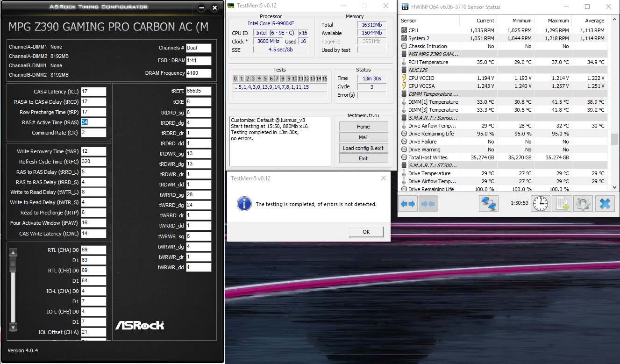This screenshot has width=620, height=364.
Task: Click the up arrow of ASRock scrollbar
Action: point(13,253)
